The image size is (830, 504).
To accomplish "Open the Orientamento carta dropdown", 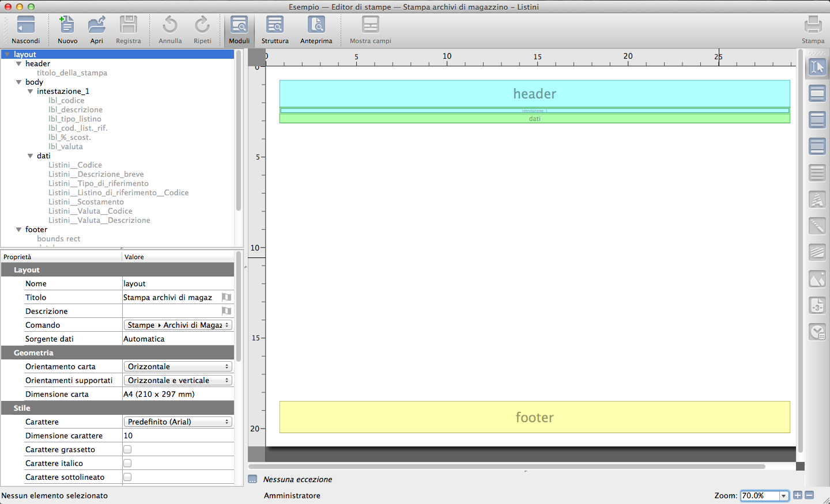I will (178, 366).
